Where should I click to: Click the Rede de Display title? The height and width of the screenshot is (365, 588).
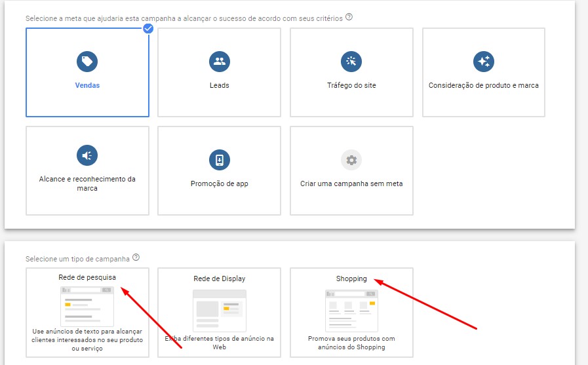pyautogui.click(x=220, y=279)
